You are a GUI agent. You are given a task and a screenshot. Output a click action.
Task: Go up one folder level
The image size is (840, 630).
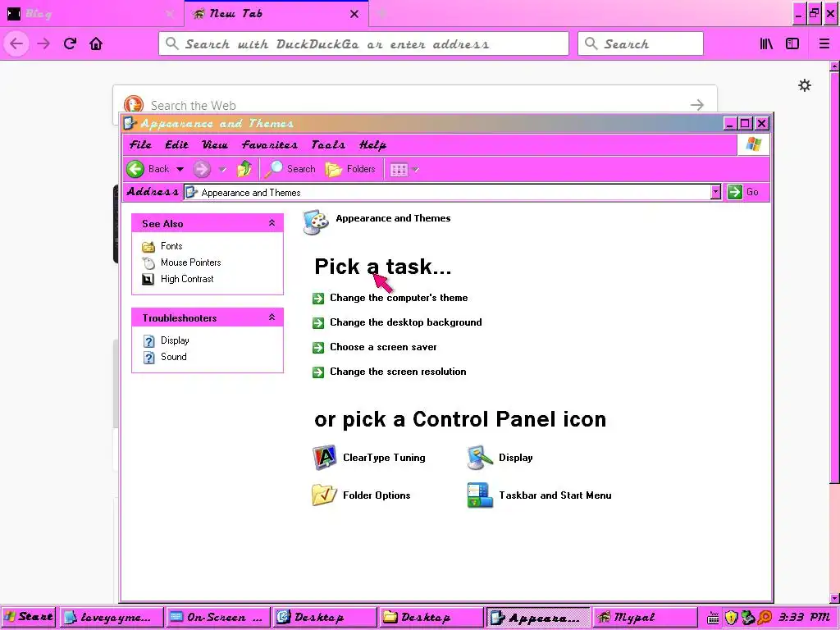[x=244, y=169]
